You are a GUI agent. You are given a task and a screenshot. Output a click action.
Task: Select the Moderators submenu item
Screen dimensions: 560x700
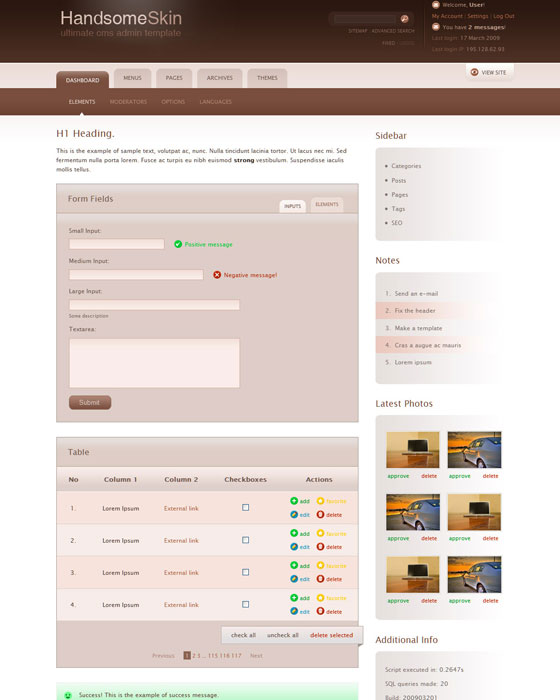128,102
